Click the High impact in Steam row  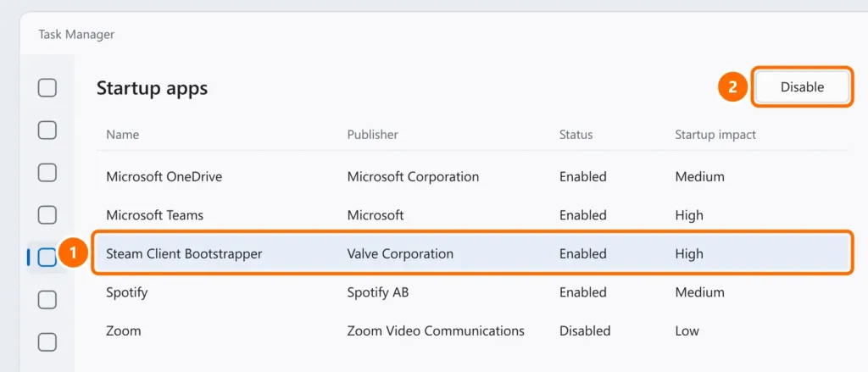[x=689, y=253]
